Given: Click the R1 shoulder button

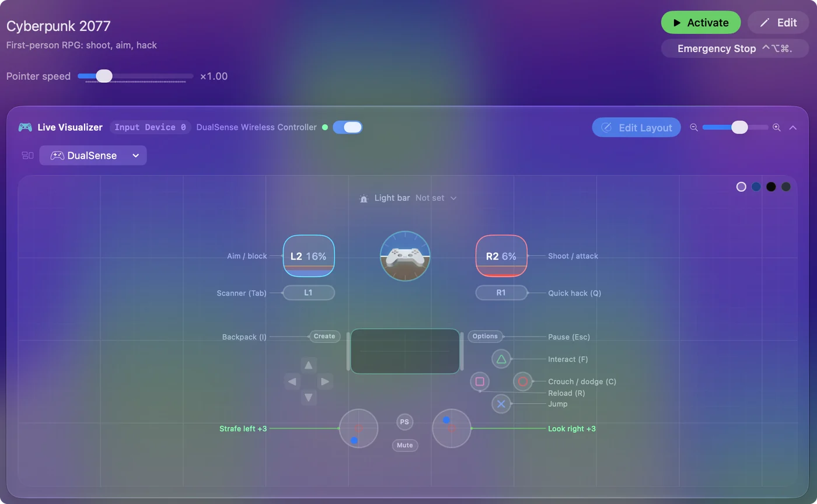Looking at the screenshot, I should click(x=501, y=293).
